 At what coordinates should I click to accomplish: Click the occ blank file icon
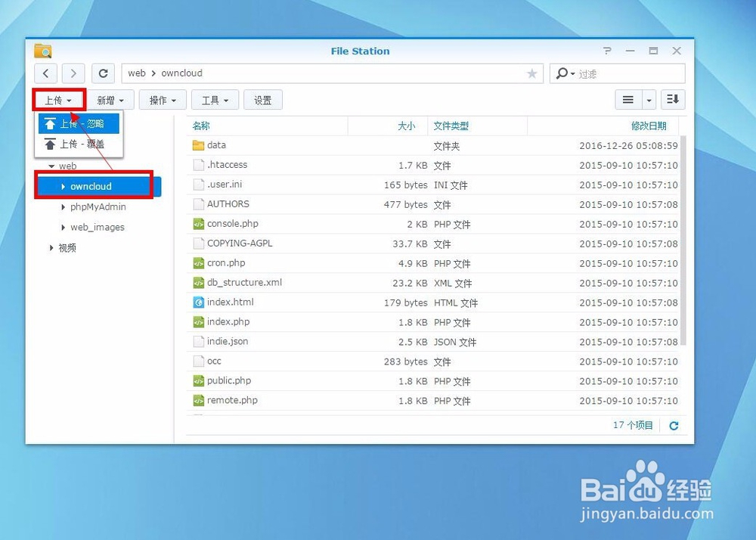click(198, 361)
